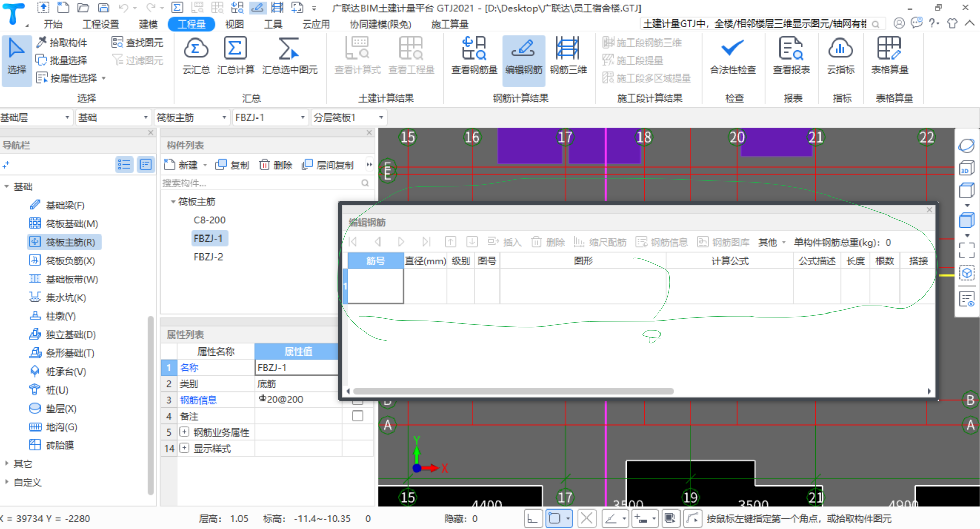
Task: Select C8-200 in component list
Action: click(209, 220)
